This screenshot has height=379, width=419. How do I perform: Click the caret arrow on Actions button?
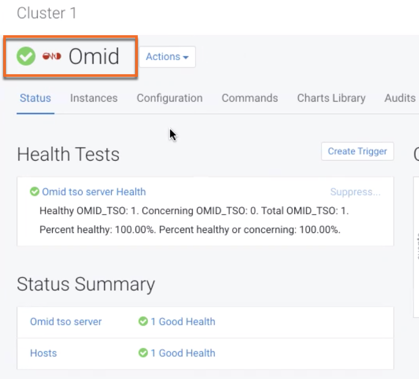[x=186, y=57]
